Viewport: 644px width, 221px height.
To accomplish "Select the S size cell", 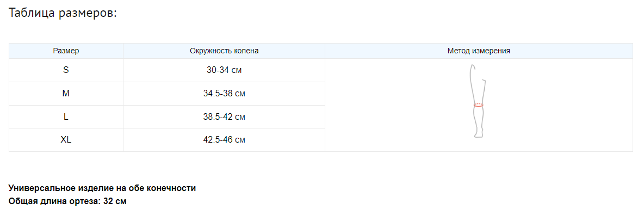I will [66, 70].
